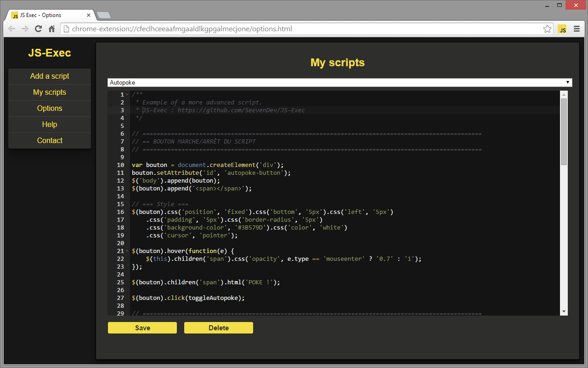Screen dimensions: 588x368
Task: Open the My scripts page
Action: [x=50, y=92]
